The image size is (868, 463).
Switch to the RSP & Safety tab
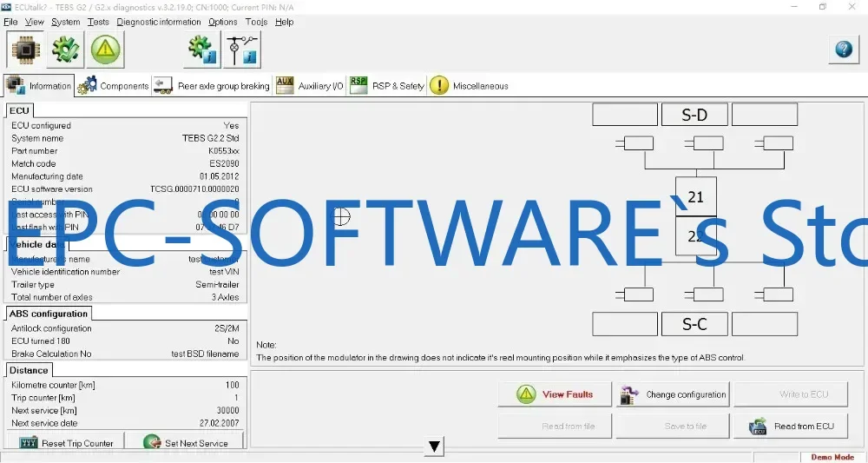point(387,86)
